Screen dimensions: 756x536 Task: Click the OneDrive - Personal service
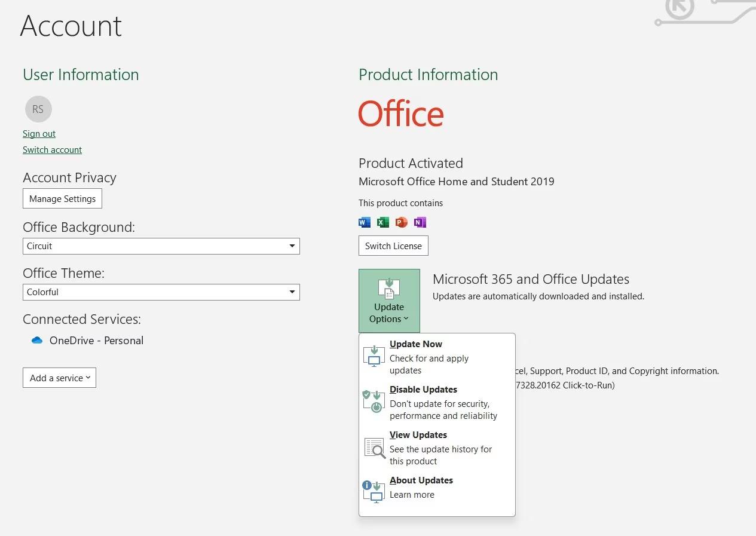[x=87, y=341]
